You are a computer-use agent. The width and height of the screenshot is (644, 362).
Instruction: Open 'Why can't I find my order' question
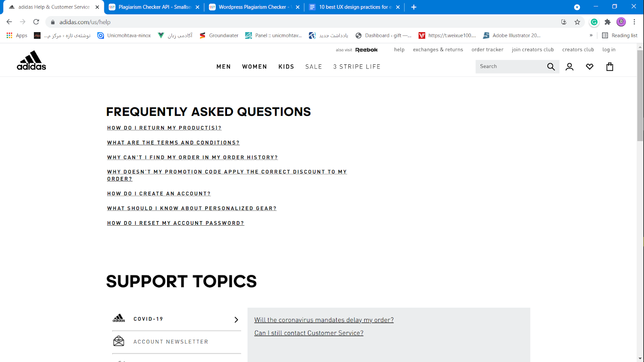(x=192, y=158)
